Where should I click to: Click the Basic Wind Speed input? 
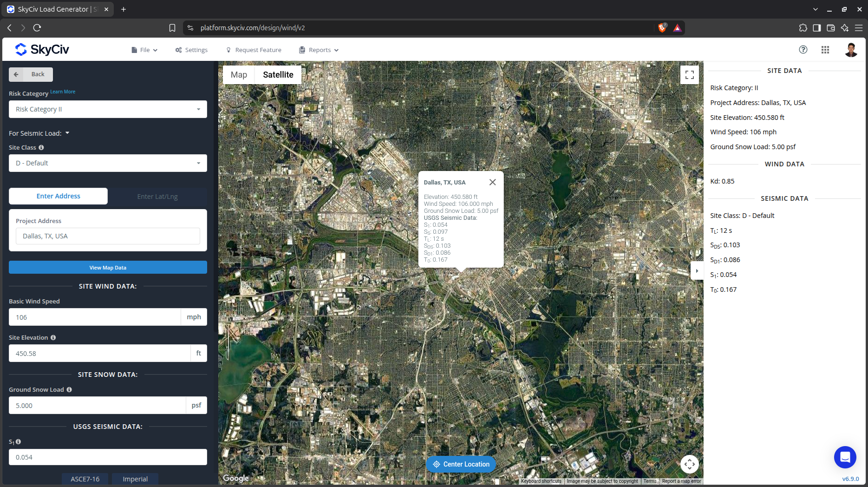(95, 317)
